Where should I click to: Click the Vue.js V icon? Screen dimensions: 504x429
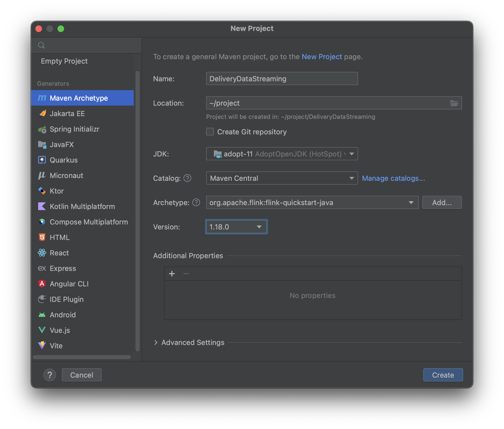(x=42, y=330)
